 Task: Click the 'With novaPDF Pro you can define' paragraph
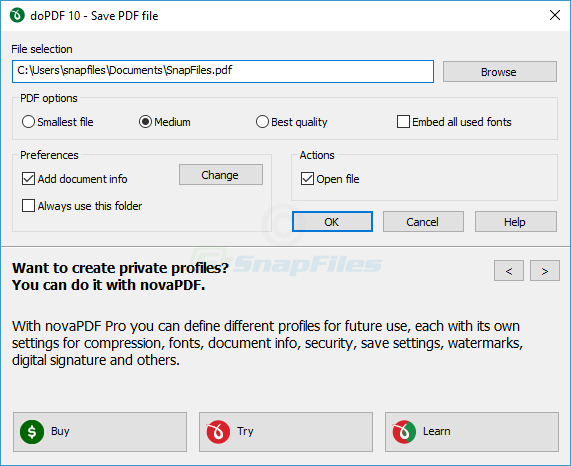point(267,343)
